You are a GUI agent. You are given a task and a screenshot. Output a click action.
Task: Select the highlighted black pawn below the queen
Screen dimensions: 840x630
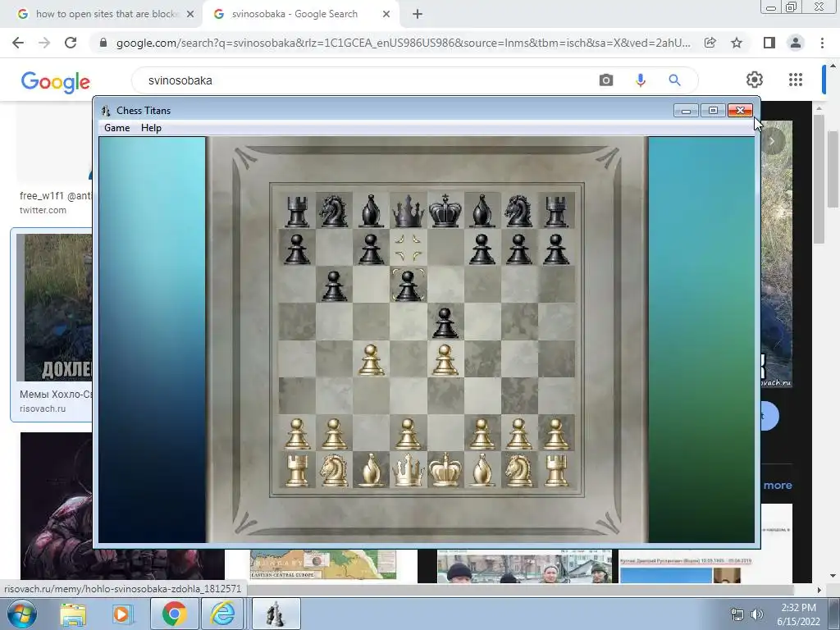(408, 285)
